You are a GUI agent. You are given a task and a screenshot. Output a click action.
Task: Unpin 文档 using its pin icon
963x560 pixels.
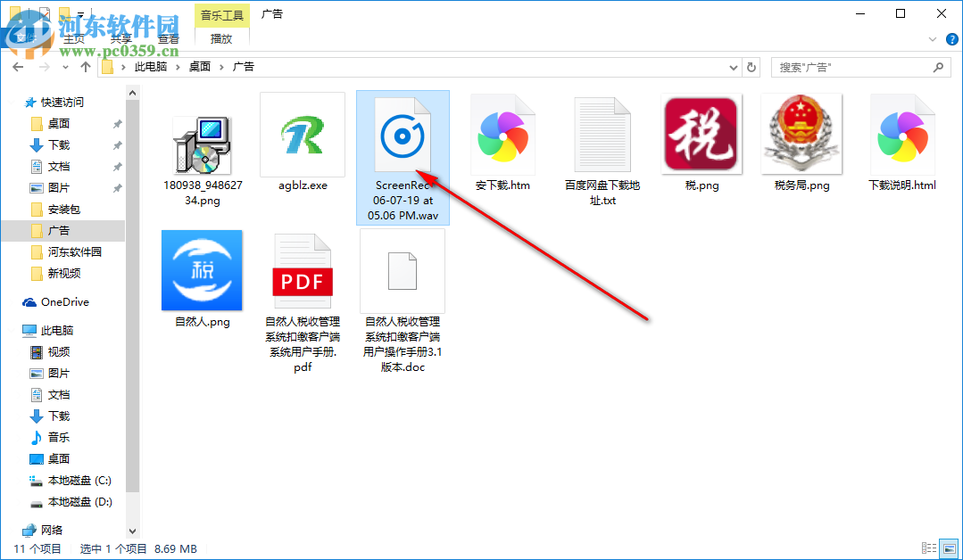[117, 167]
